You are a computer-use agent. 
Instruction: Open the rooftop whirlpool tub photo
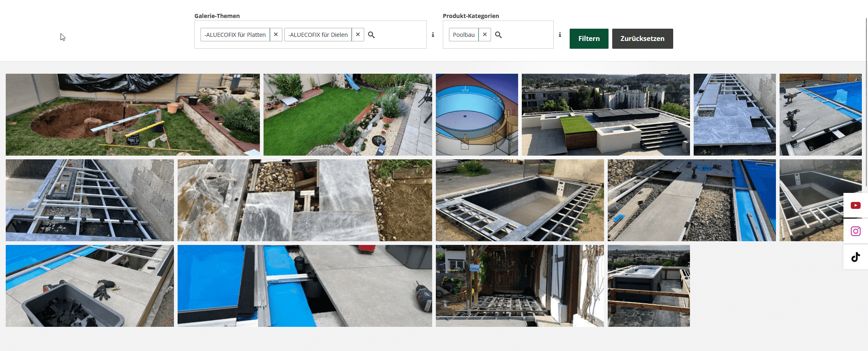click(x=649, y=286)
